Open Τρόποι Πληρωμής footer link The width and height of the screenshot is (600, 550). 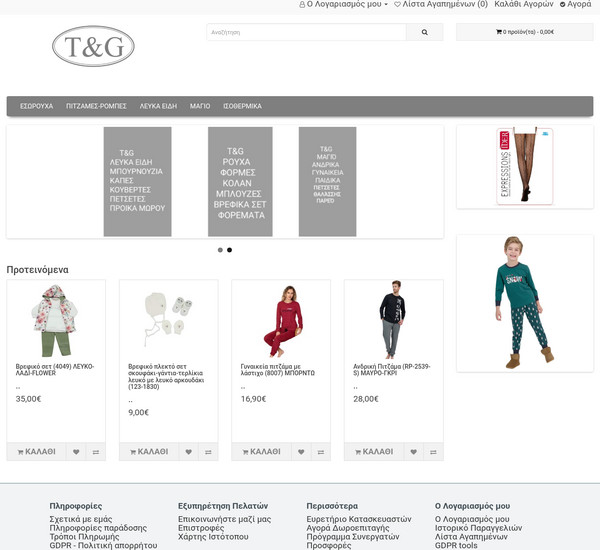pyautogui.click(x=84, y=537)
